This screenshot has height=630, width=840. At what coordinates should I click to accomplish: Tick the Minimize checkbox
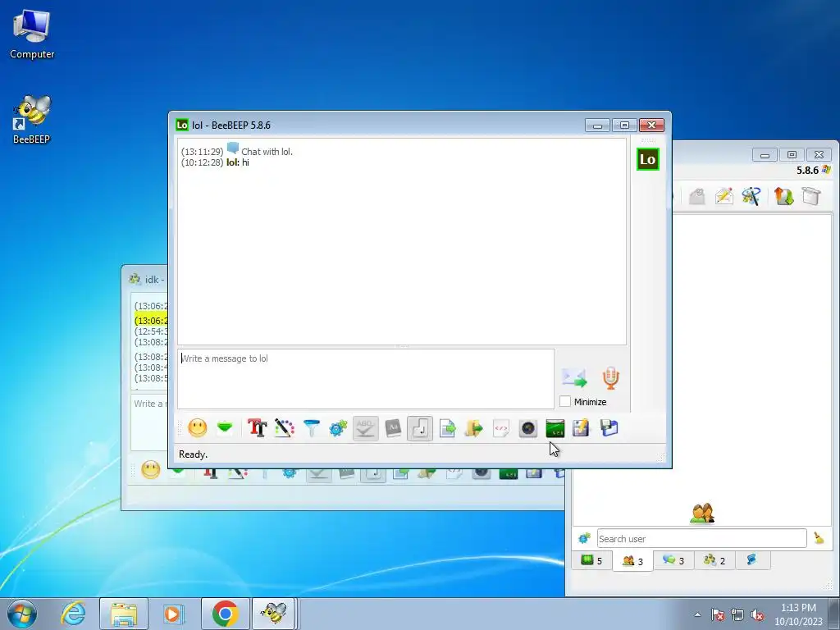(564, 401)
